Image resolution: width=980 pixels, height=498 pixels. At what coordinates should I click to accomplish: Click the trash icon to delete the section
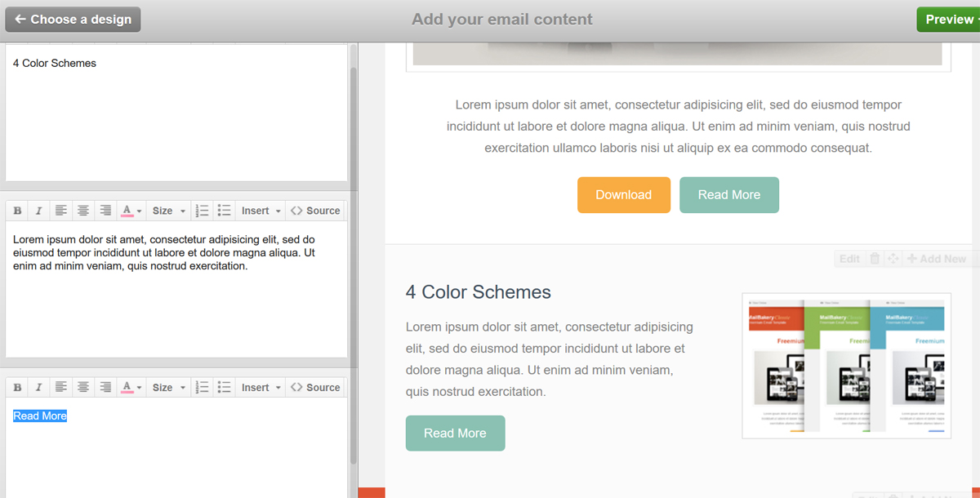tap(875, 259)
